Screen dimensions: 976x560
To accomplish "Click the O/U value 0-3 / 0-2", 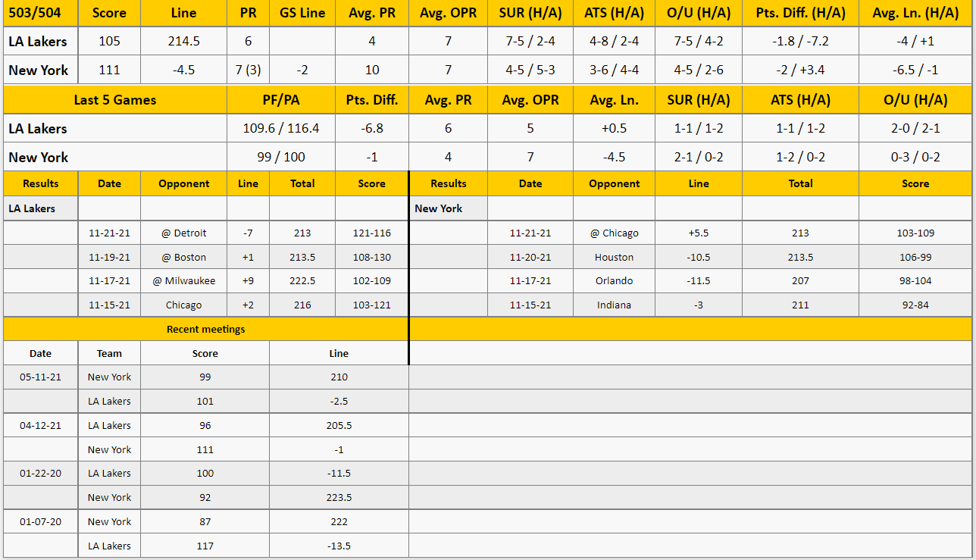I will 915,157.
